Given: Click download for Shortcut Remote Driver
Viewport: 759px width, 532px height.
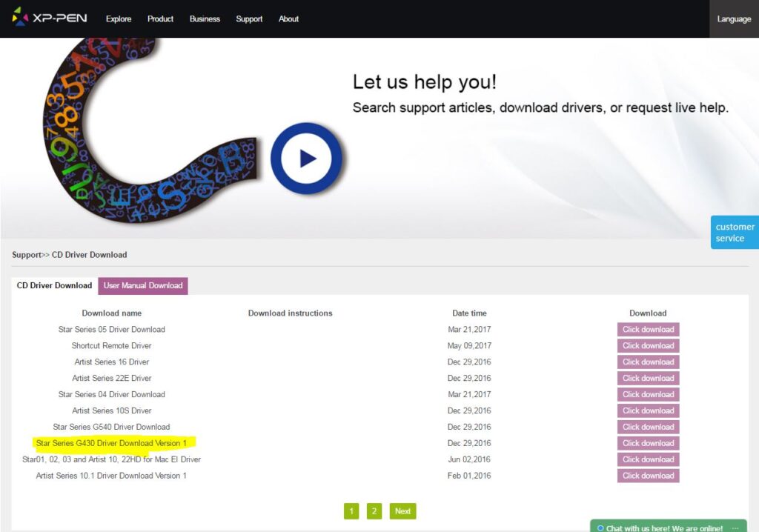Looking at the screenshot, I should click(x=648, y=345).
